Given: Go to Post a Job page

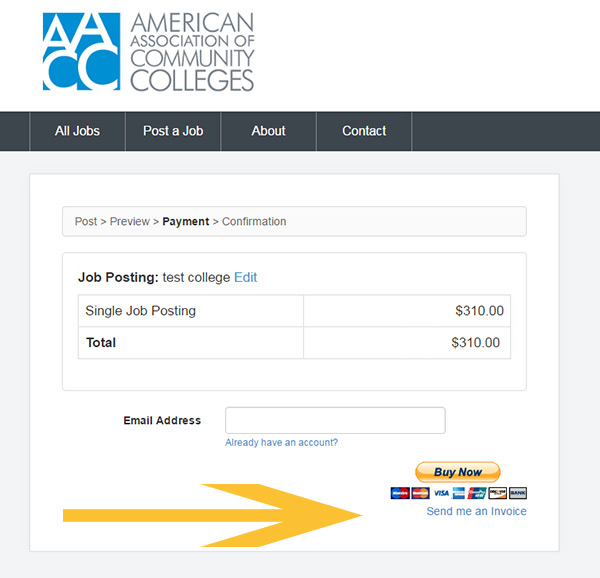Looking at the screenshot, I should (173, 131).
